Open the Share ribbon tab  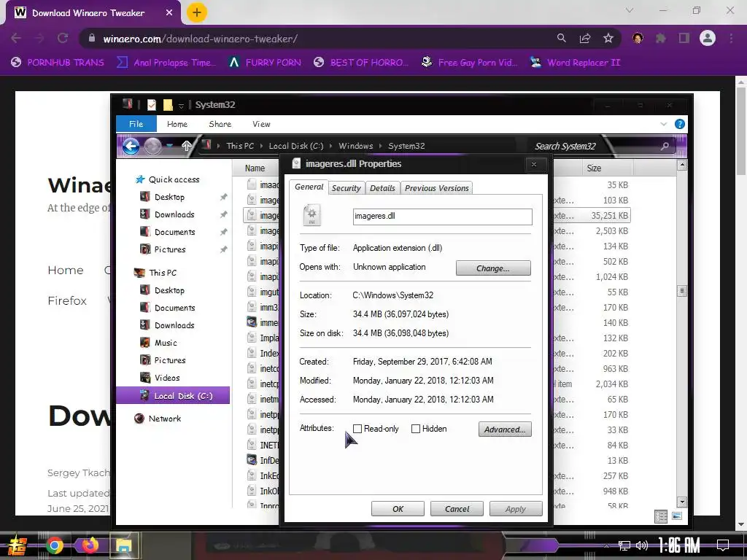[x=220, y=124]
